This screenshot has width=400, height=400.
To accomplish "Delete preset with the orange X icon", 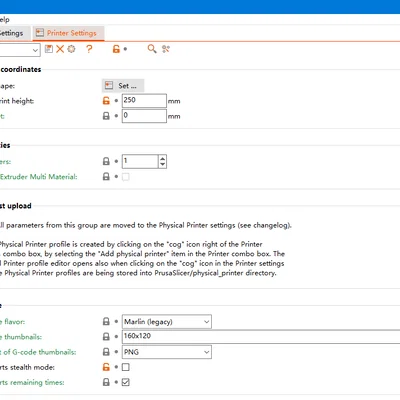I will pos(60,49).
